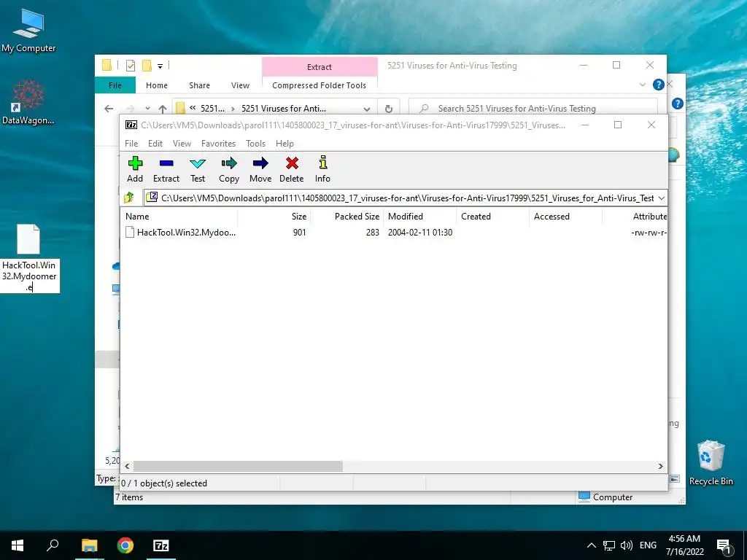Sort by Created column header
This screenshot has height=560, width=747.
[492, 216]
